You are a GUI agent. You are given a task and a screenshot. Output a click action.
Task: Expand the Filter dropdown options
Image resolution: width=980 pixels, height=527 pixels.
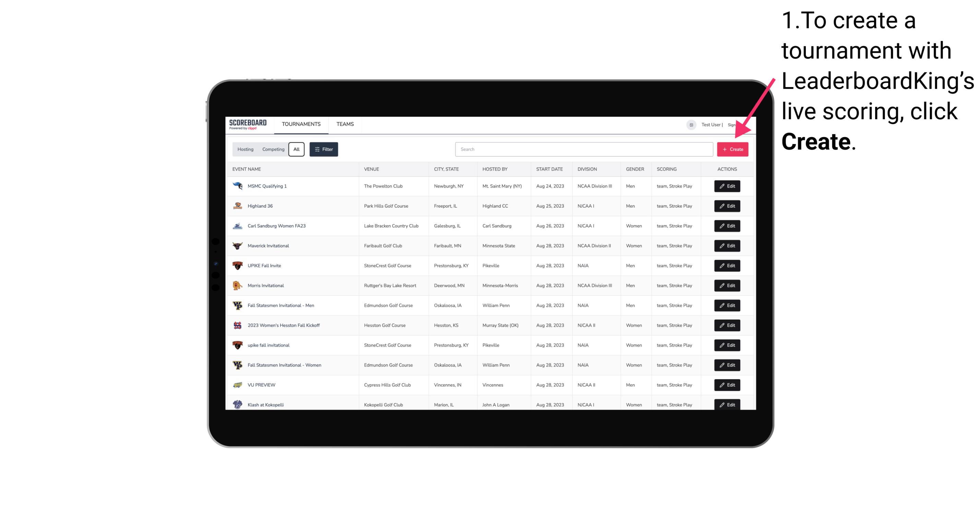pos(323,149)
